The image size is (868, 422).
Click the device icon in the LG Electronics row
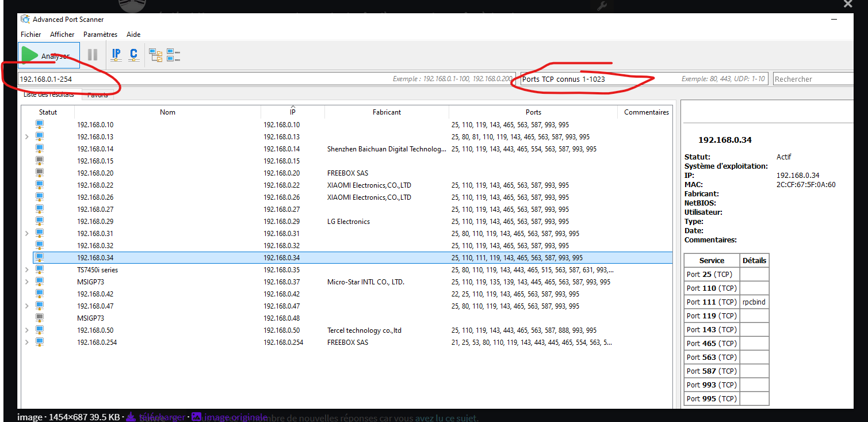[40, 221]
